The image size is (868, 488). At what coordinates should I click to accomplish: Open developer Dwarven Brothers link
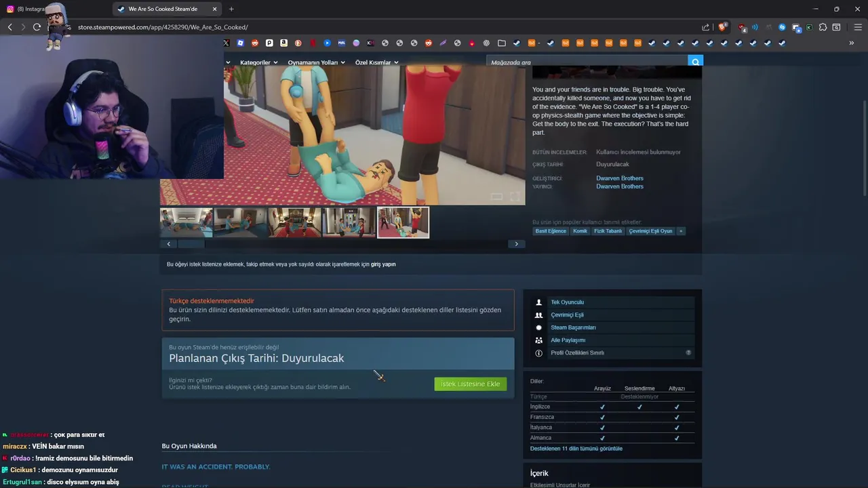(620, 178)
